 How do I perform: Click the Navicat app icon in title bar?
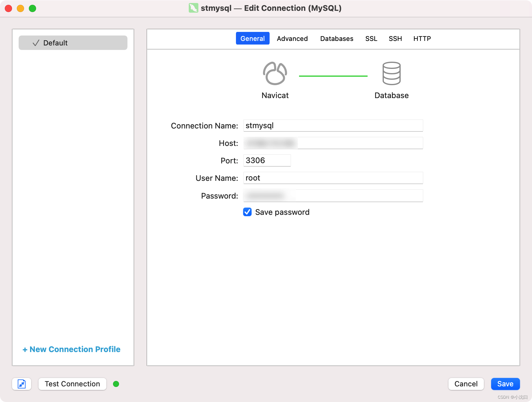193,8
